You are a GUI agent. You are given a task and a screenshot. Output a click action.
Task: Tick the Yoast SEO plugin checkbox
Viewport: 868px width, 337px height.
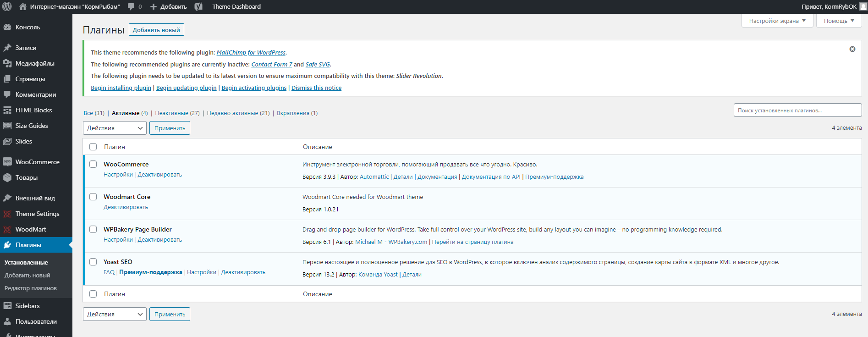click(x=93, y=262)
